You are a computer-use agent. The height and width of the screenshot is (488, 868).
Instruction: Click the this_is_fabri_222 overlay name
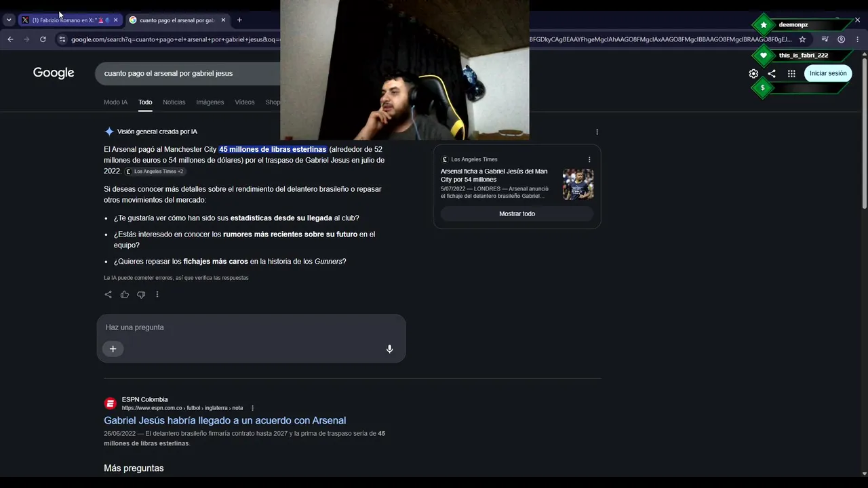click(804, 56)
